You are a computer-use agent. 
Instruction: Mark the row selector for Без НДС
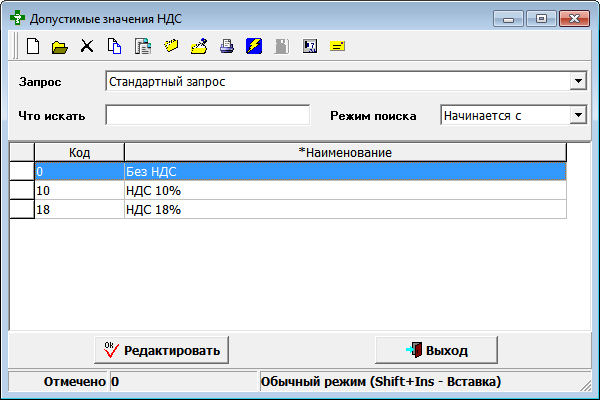22,171
